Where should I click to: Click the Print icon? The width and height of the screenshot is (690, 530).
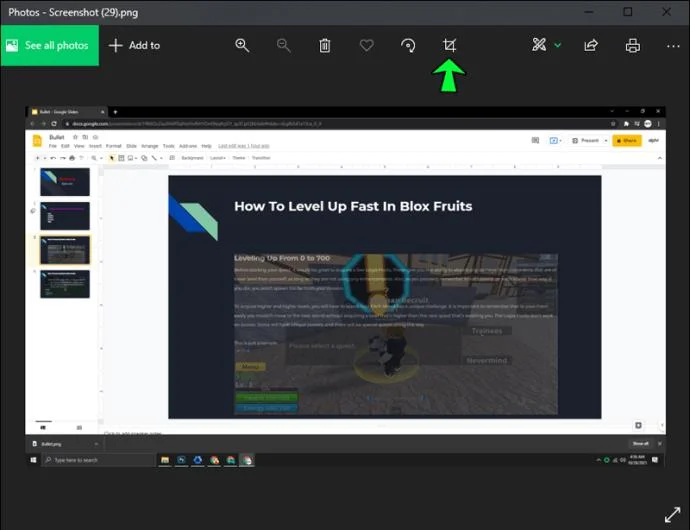(633, 45)
